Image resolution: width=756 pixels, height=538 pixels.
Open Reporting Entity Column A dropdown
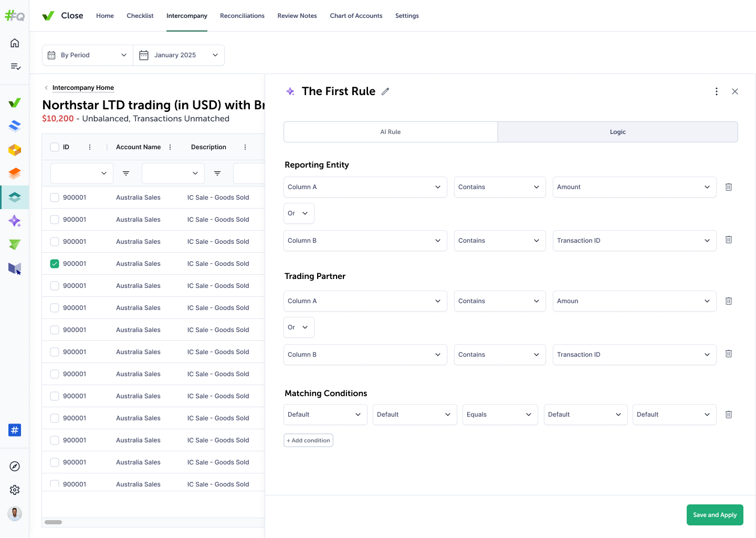[365, 187]
